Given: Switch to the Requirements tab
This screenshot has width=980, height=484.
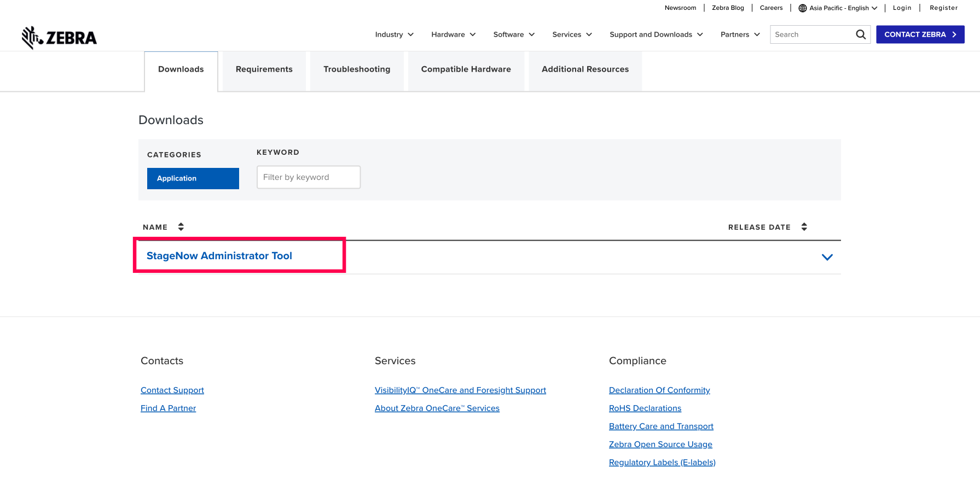Looking at the screenshot, I should pyautogui.click(x=264, y=69).
